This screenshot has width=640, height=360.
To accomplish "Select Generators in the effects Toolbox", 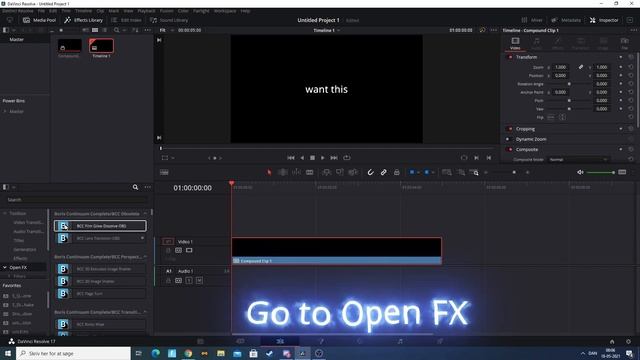I will (24, 249).
